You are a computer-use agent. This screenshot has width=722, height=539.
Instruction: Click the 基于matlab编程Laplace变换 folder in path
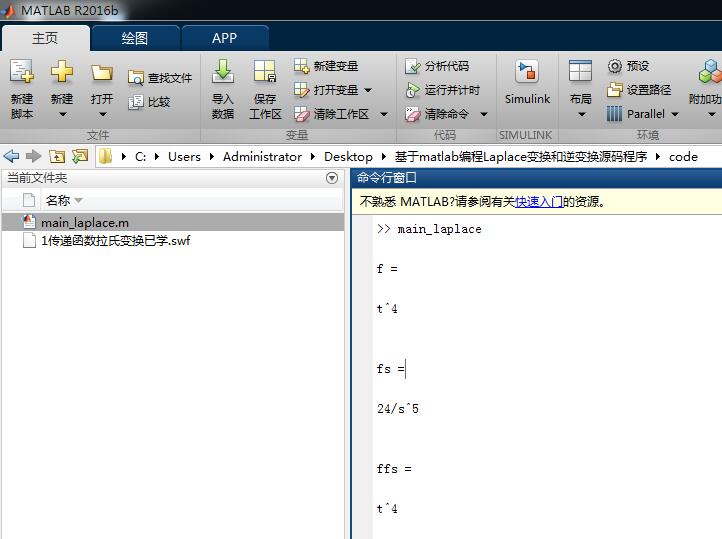pyautogui.click(x=521, y=157)
